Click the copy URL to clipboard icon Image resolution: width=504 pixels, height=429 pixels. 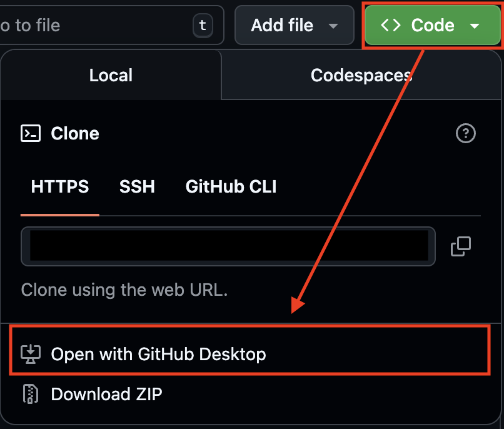tap(460, 246)
